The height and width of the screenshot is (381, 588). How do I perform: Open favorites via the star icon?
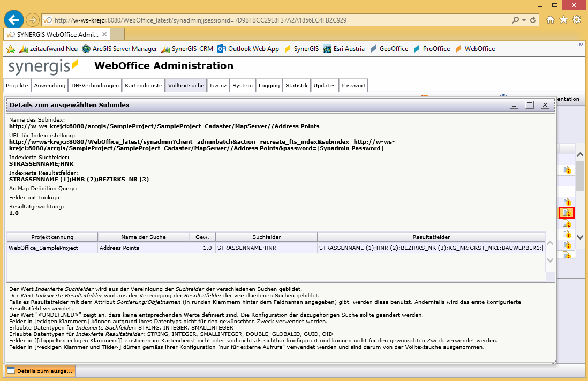(563, 19)
